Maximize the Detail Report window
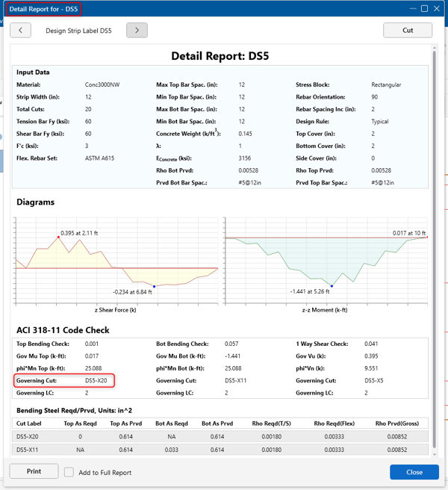The height and width of the screenshot is (490, 448). click(x=424, y=9)
